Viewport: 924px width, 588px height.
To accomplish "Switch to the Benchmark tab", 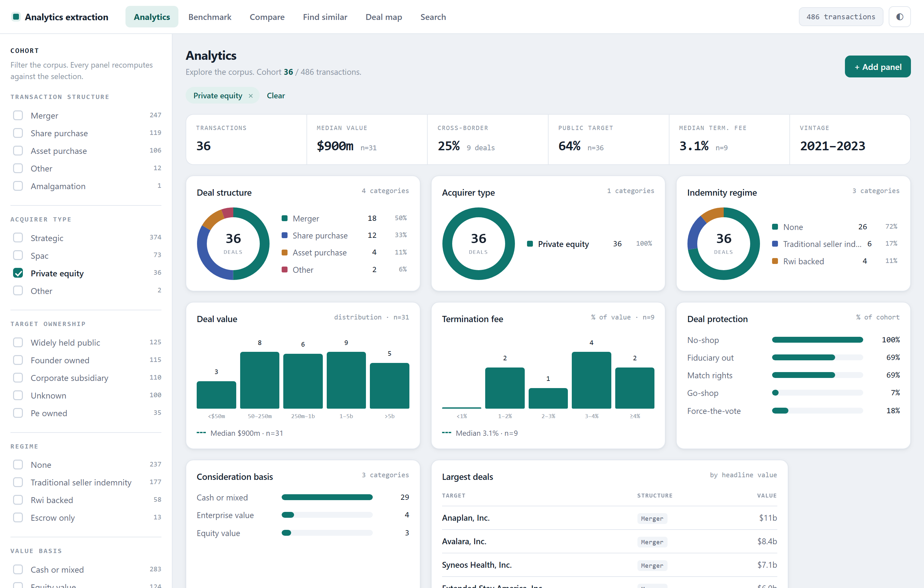I will pyautogui.click(x=209, y=17).
